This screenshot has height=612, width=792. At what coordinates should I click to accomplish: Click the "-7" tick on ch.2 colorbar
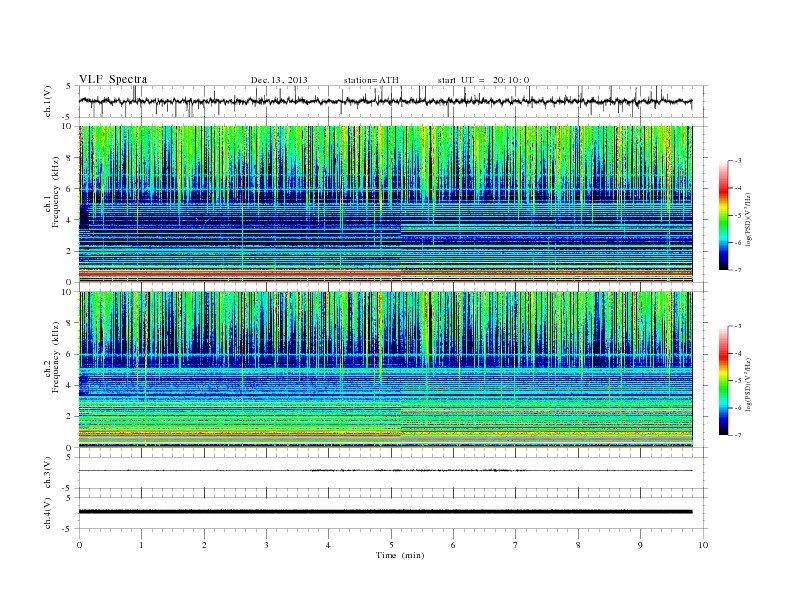coord(738,435)
